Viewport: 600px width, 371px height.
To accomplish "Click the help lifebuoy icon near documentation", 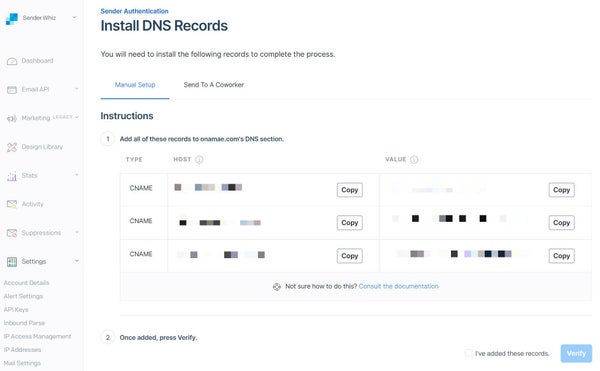I will pyautogui.click(x=277, y=287).
